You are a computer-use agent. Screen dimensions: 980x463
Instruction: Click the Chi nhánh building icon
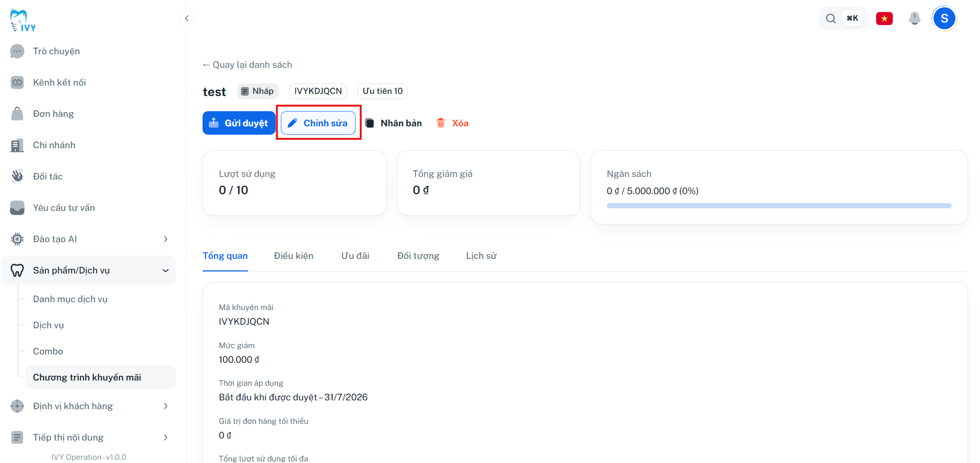pos(17,145)
